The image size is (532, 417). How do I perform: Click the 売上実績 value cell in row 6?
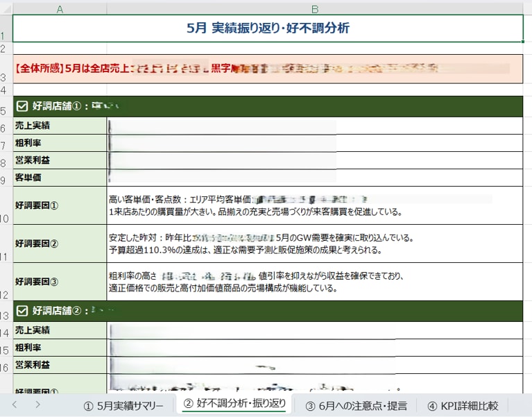click(314, 126)
